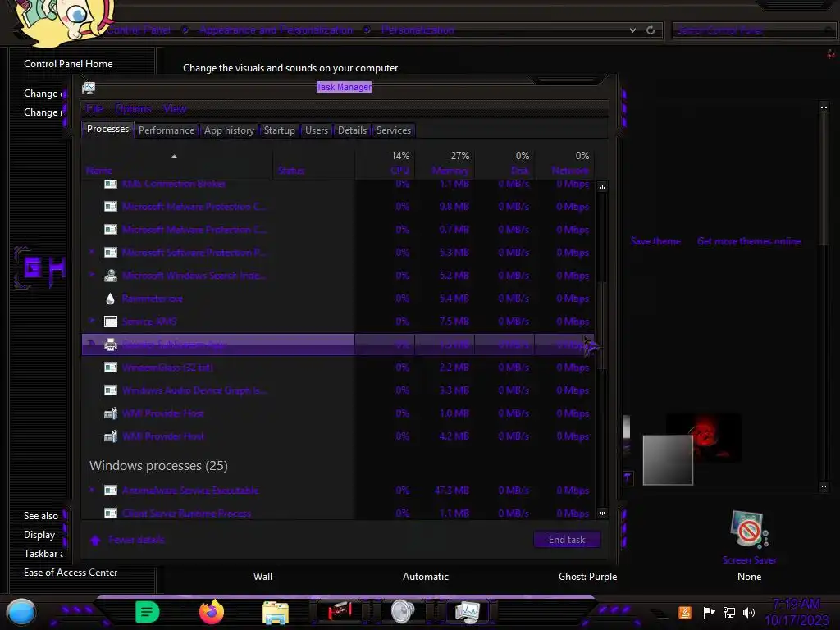Viewport: 840px width, 630px height.
Task: Click the Microsoft Software Protection Platform icon
Action: 111,253
